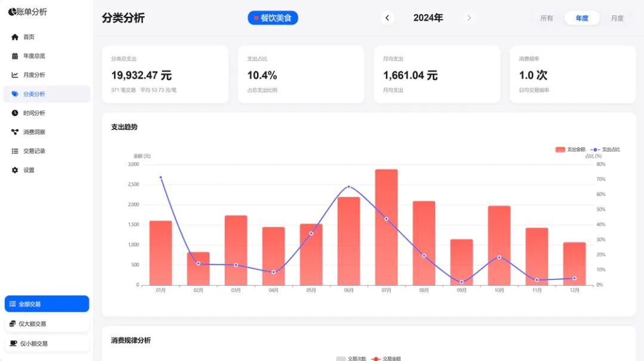Click the 07月 bar in 支出趋势 chart
Viewport: 644px width, 361px height.
point(386,228)
